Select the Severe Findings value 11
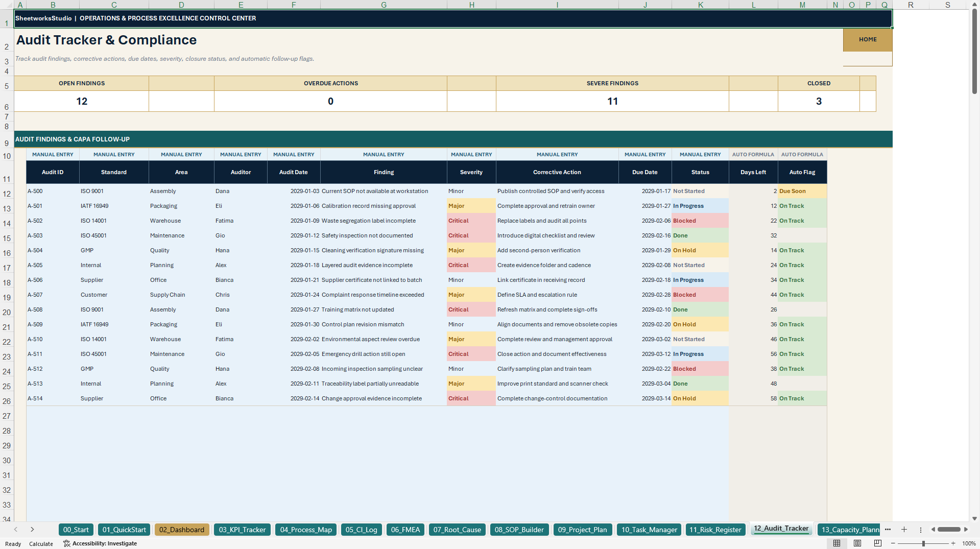Screen dimensions: 980x549 tap(612, 101)
